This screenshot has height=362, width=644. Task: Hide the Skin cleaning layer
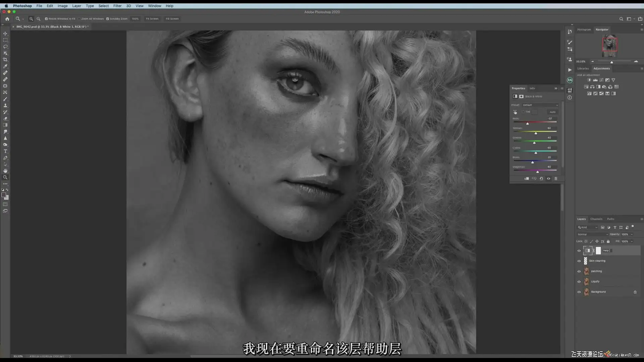click(579, 261)
